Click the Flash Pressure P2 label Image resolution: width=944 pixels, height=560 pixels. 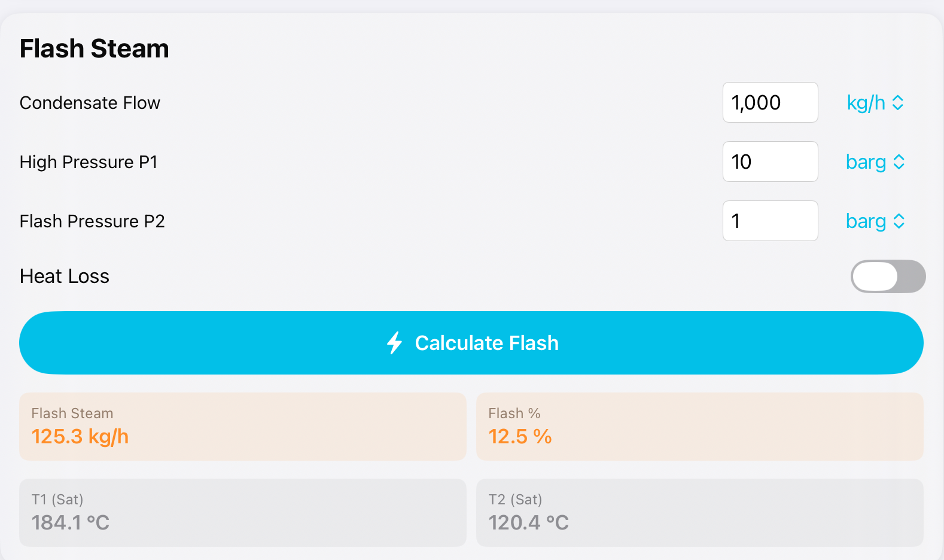tap(92, 221)
